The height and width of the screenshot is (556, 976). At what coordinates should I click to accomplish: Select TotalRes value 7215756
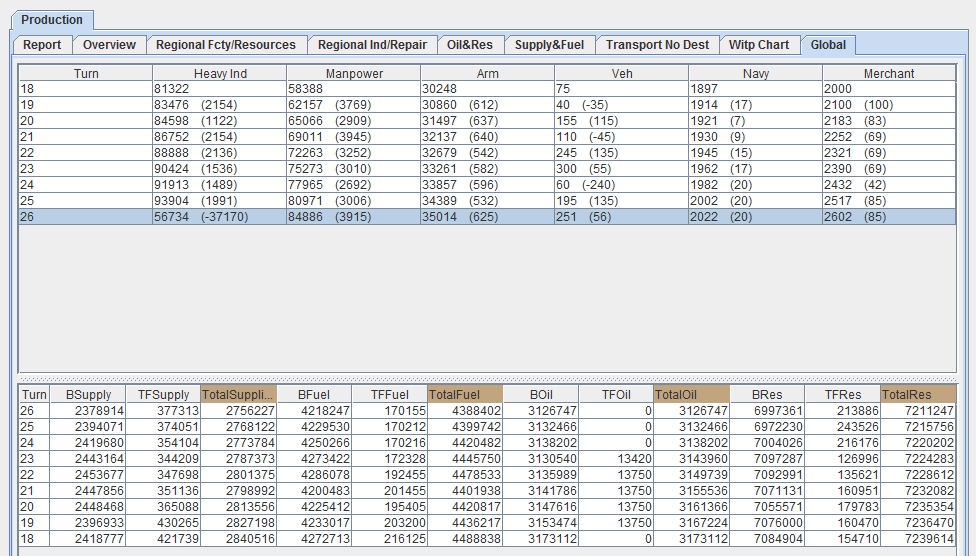(x=919, y=426)
